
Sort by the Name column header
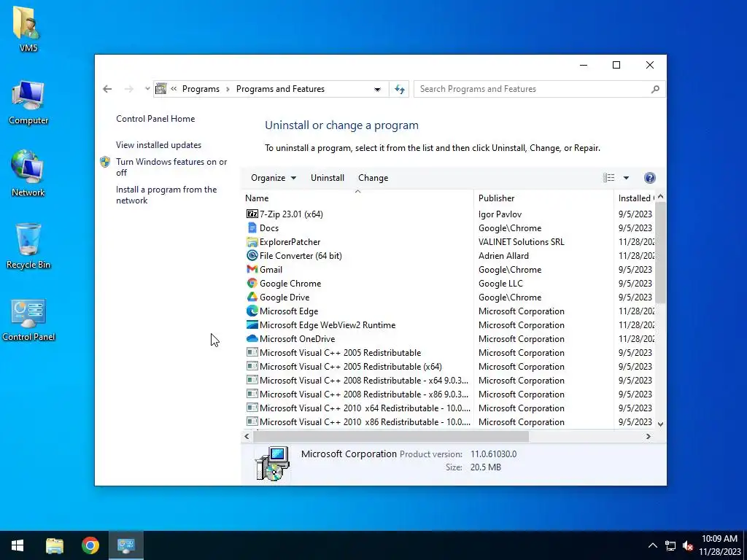(357, 198)
